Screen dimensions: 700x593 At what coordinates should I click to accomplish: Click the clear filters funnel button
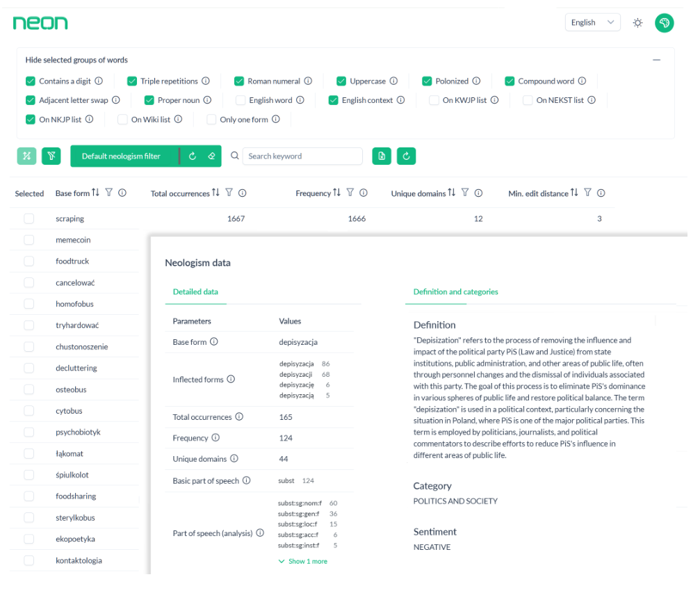pos(51,156)
